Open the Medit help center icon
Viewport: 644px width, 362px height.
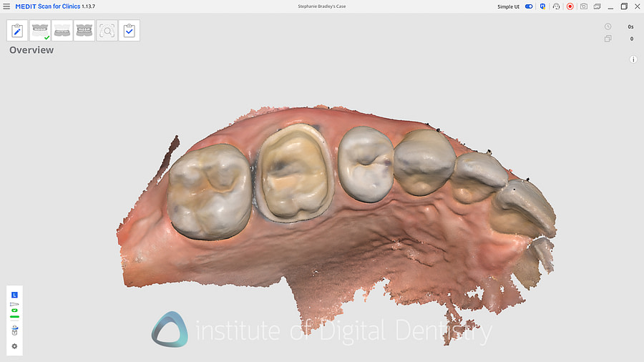click(x=542, y=6)
